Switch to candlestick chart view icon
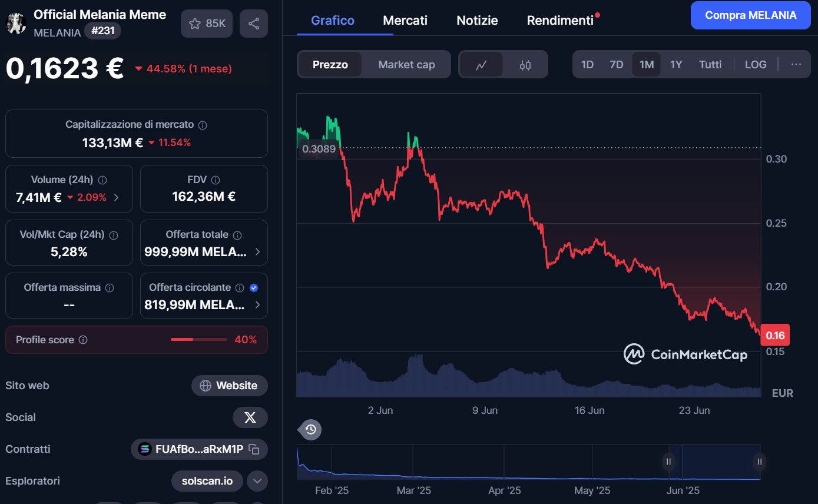 (525, 65)
